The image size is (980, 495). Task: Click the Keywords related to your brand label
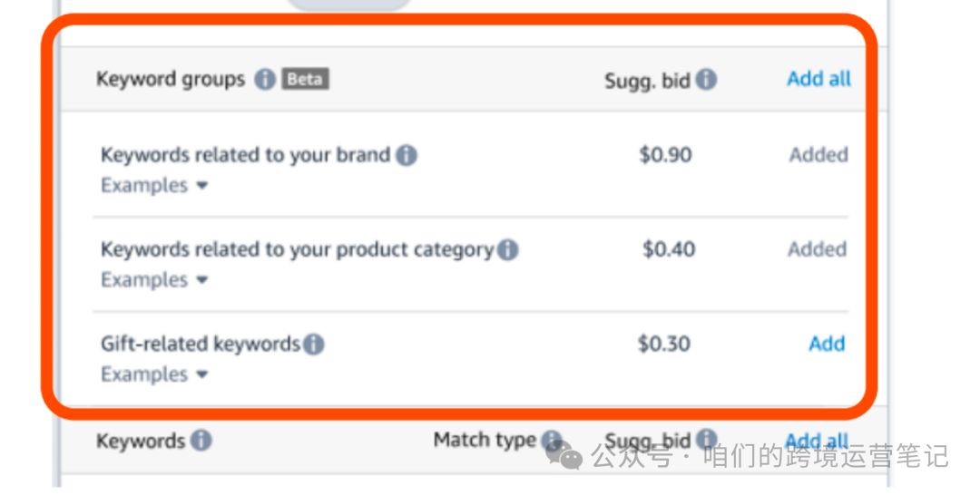pyautogui.click(x=246, y=155)
